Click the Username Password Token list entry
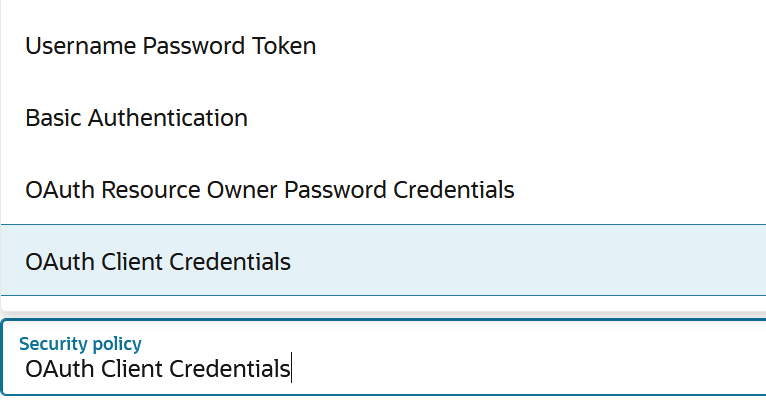Screen dimensions: 766x403 [x=171, y=46]
